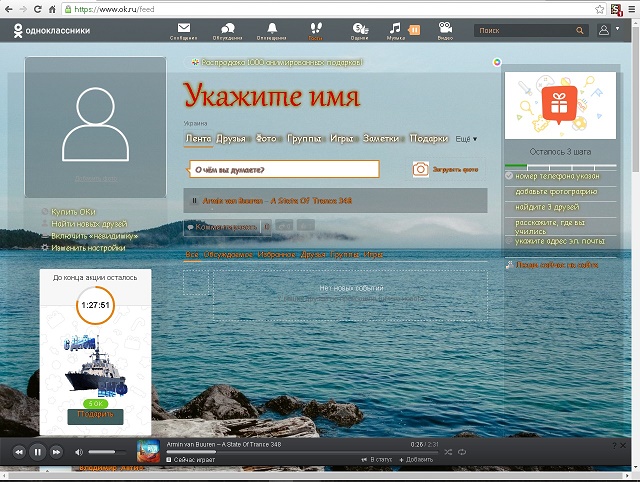The height and width of the screenshot is (482, 640).
Task: Expand account menu arrow beside avatar
Action: point(618,29)
